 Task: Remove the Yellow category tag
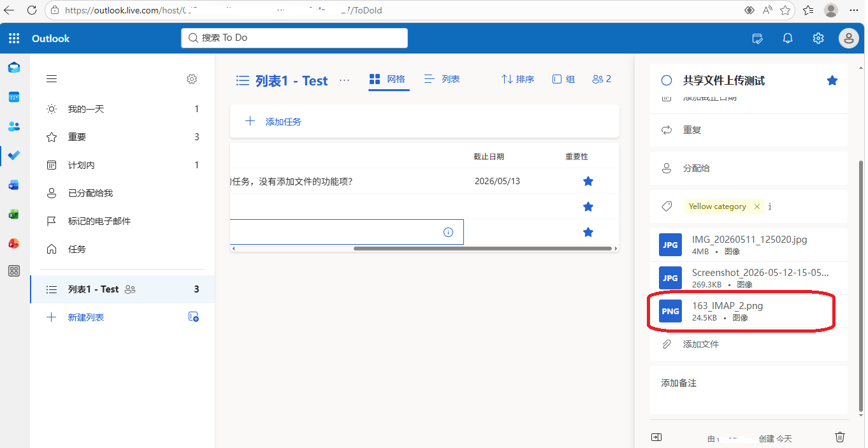[756, 206]
